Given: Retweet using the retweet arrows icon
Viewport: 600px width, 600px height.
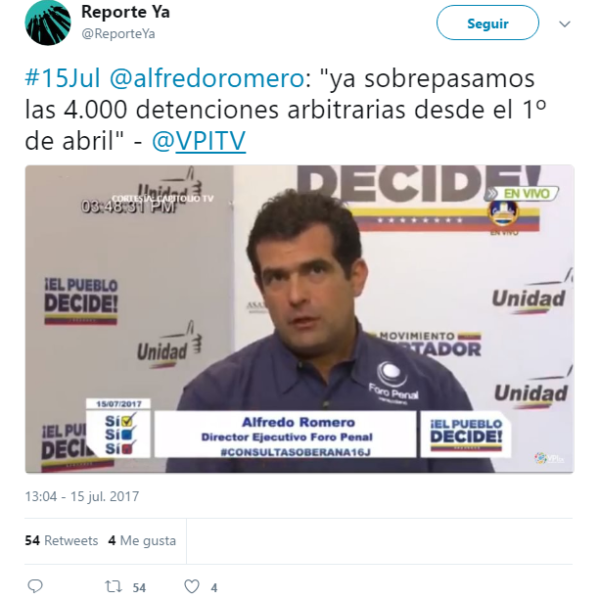Looking at the screenshot, I should [113, 586].
